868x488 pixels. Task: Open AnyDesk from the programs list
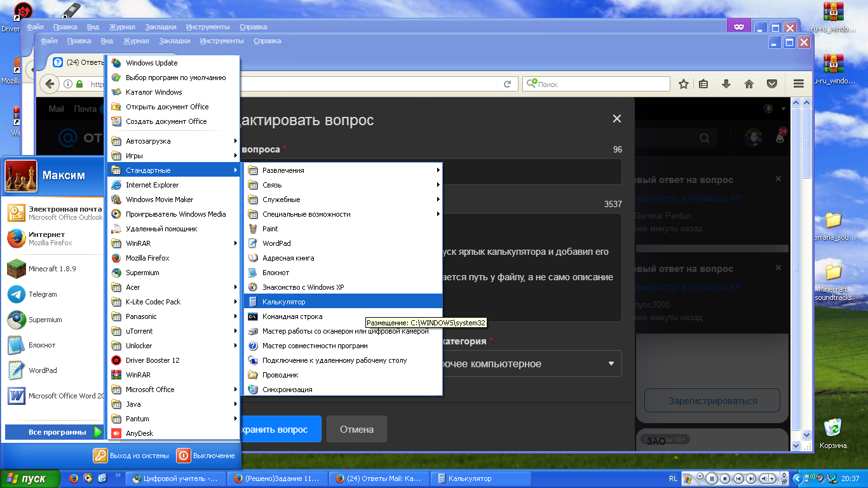pos(172,433)
